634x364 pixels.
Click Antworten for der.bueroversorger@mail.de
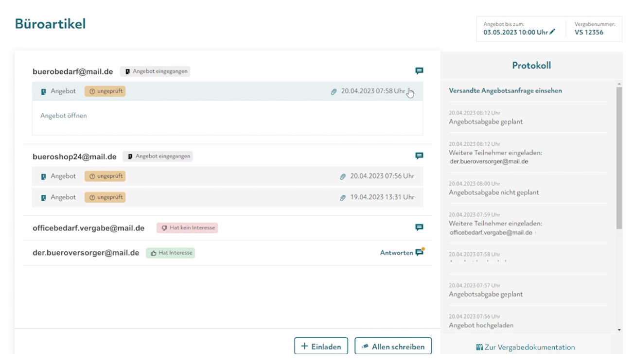396,253
